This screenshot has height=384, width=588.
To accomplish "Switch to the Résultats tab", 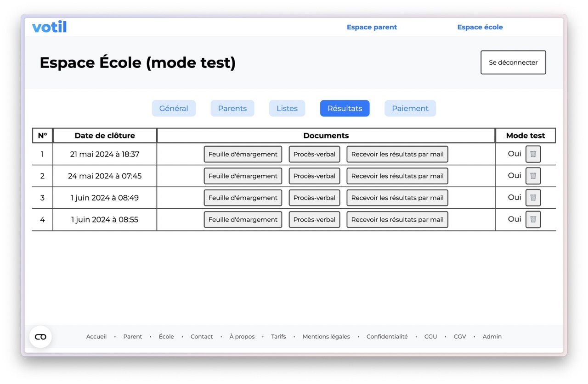I will tap(345, 108).
